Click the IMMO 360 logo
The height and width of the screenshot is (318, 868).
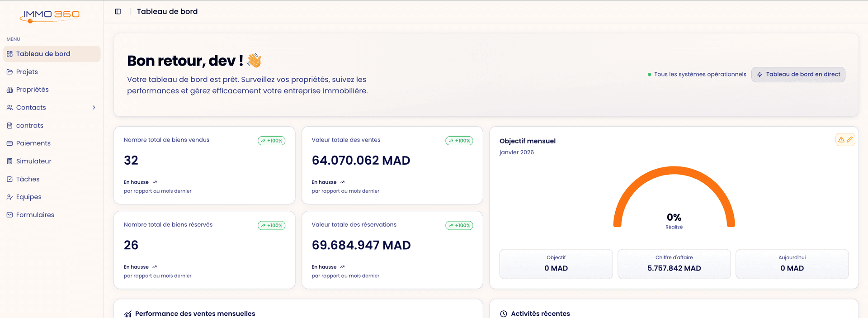point(50,16)
